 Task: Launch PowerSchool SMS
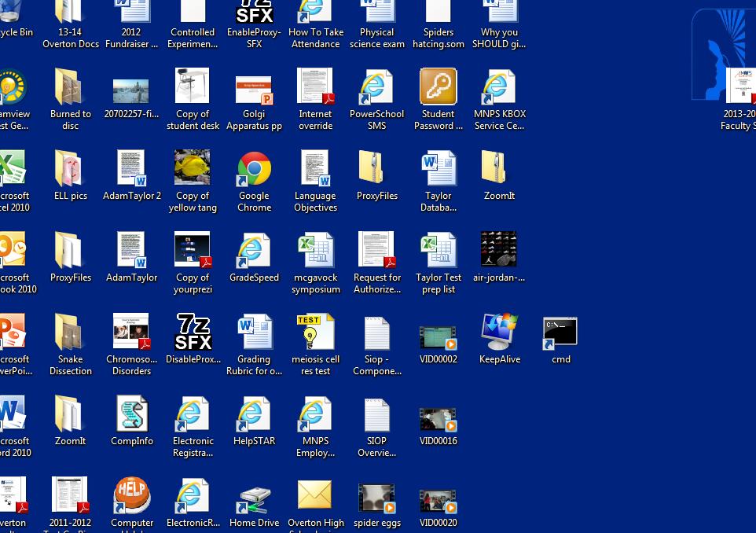[x=376, y=86]
